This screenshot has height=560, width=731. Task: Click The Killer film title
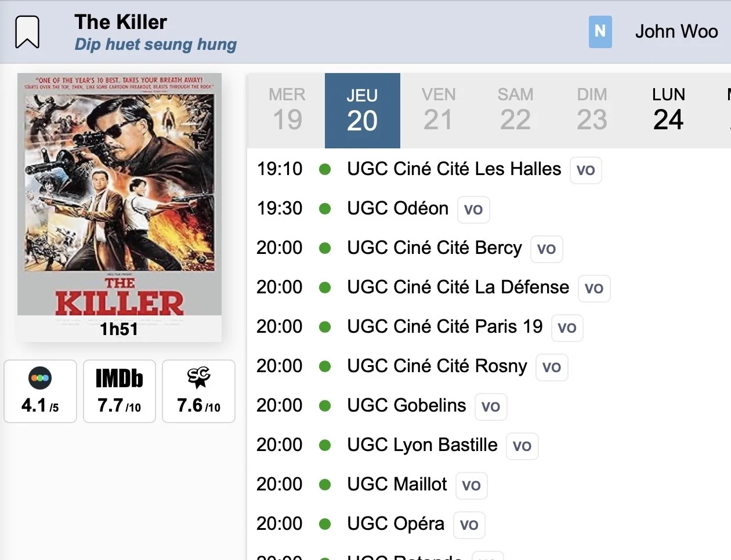[x=121, y=22]
